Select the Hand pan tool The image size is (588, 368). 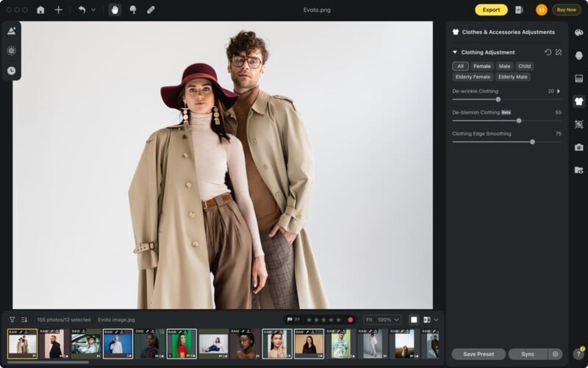coord(115,10)
